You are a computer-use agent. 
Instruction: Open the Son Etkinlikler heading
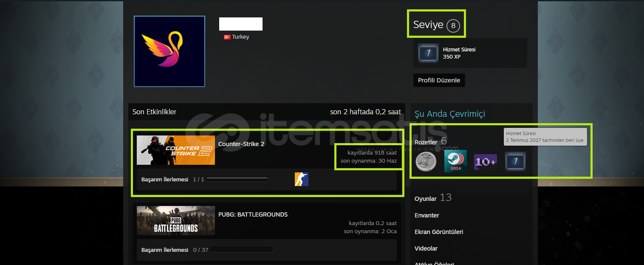click(x=154, y=112)
